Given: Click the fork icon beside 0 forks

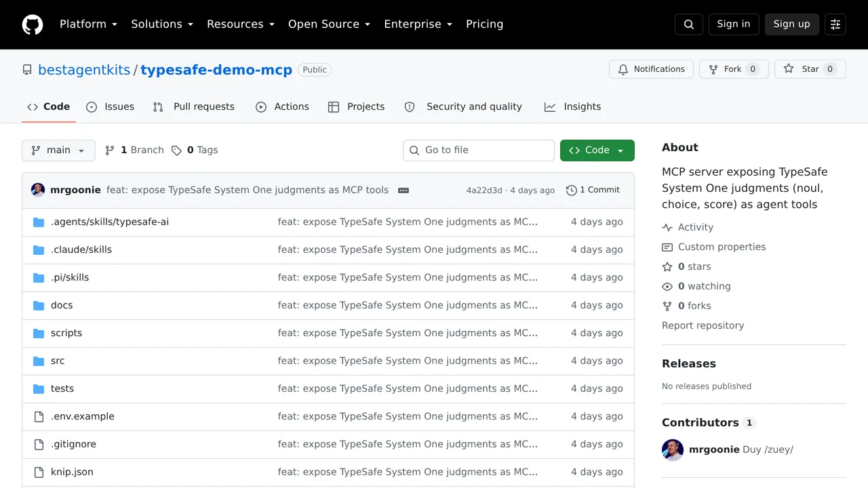Looking at the screenshot, I should (x=667, y=306).
